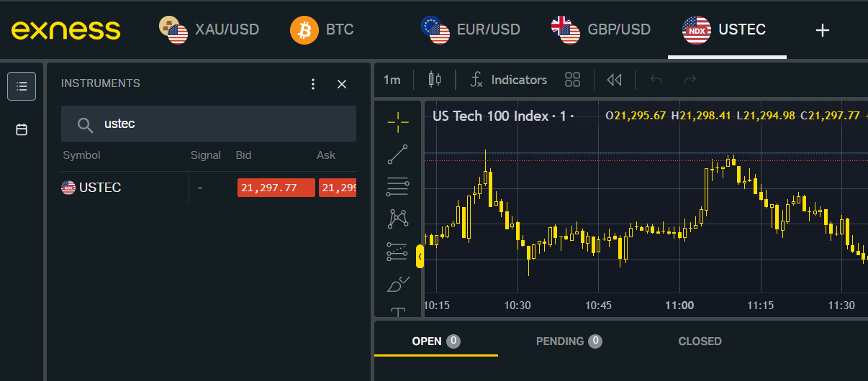Switch to the XAU/USD tab
This screenshot has height=381, width=868.
coord(209,29)
